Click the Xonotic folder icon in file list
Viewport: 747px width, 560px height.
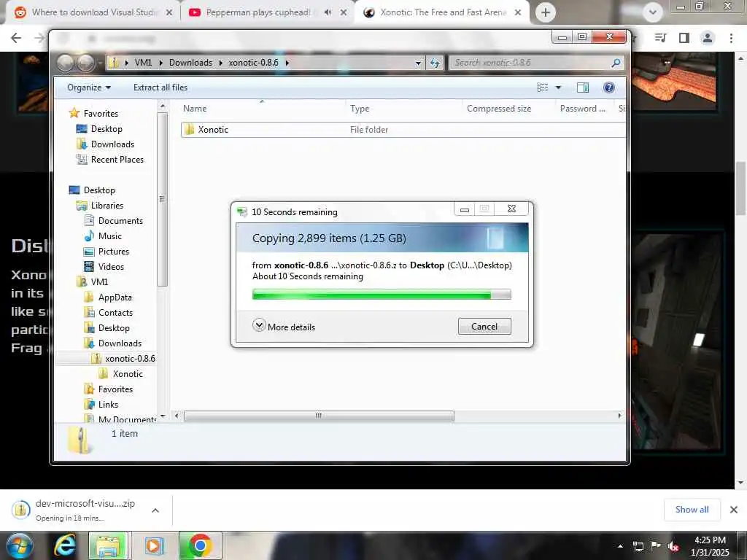tap(189, 130)
